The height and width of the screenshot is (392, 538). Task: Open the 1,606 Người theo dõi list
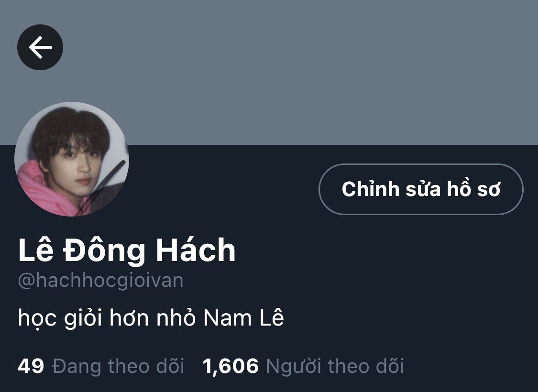click(x=303, y=366)
